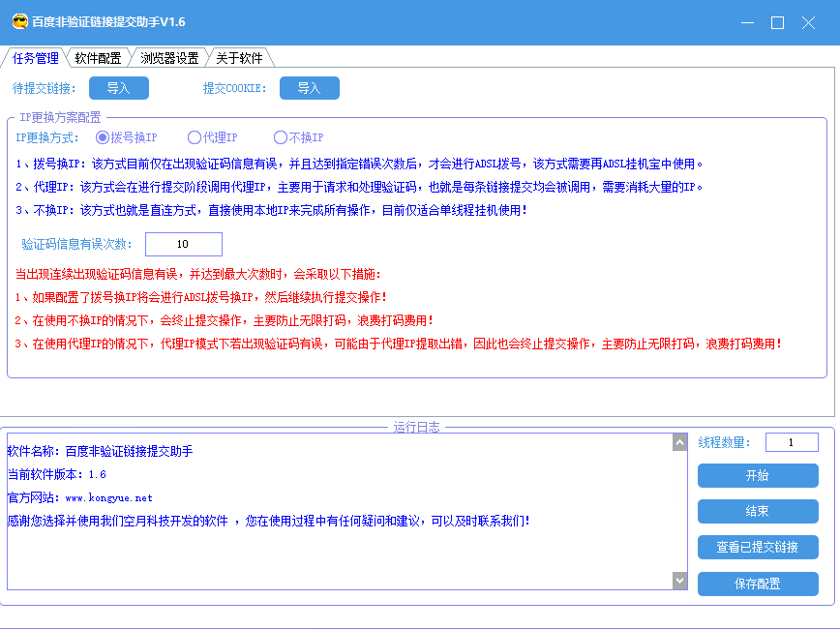
Task: Click the 2、代理IP description line
Action: (x=359, y=187)
